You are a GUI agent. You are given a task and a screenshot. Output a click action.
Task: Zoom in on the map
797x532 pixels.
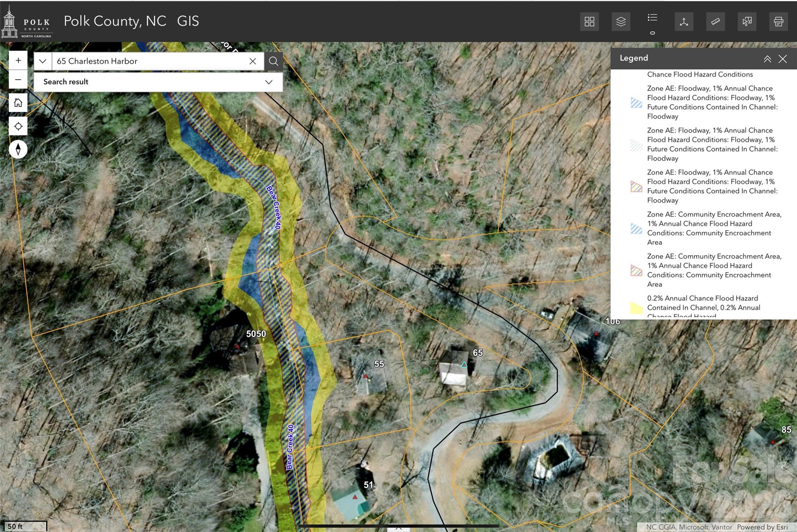pyautogui.click(x=18, y=61)
